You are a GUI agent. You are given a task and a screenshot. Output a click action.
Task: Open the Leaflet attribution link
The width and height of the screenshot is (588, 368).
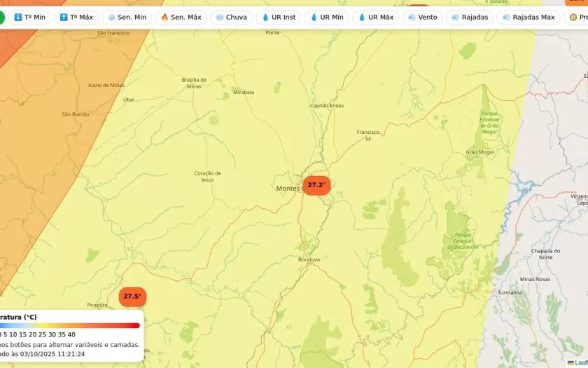click(x=577, y=362)
